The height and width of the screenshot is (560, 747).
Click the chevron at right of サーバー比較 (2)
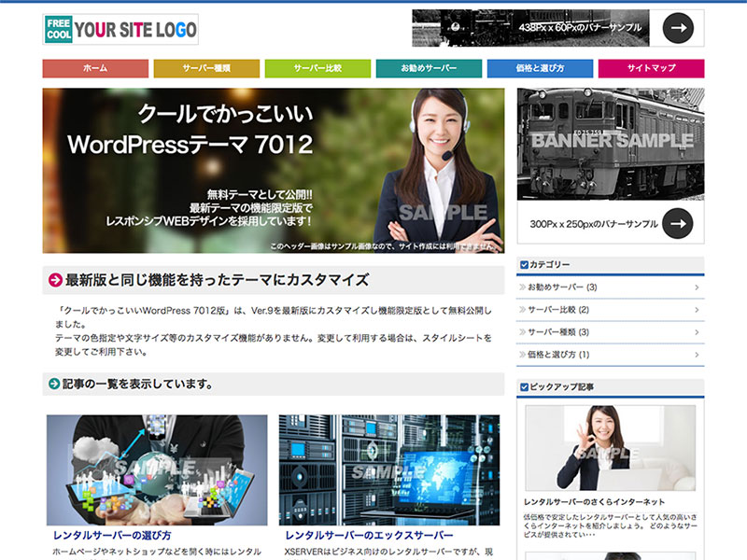(x=697, y=310)
